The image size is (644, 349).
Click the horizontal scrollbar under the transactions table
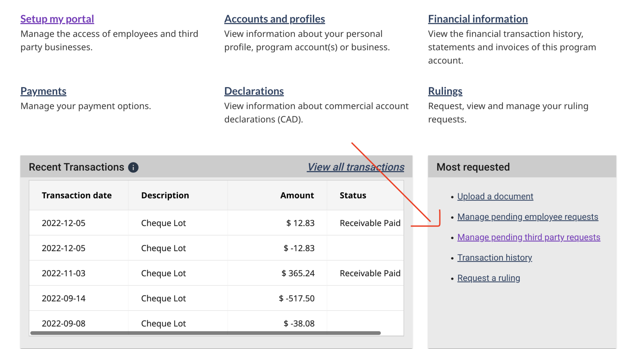click(204, 332)
